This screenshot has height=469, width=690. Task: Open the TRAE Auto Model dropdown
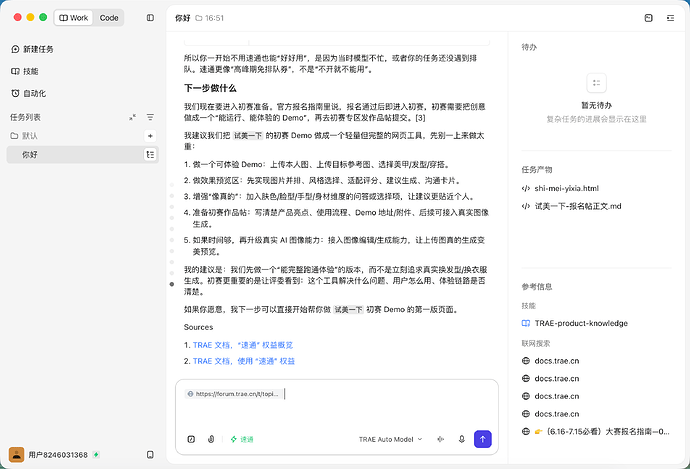[390, 439]
